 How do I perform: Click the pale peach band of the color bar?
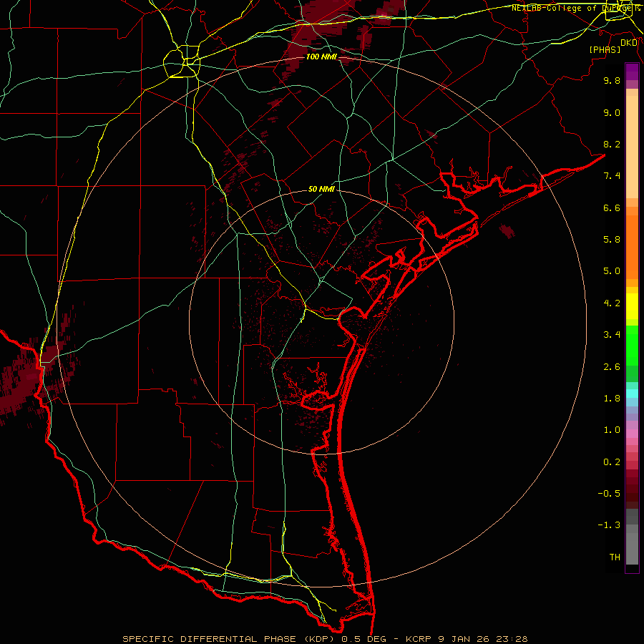tap(632, 147)
